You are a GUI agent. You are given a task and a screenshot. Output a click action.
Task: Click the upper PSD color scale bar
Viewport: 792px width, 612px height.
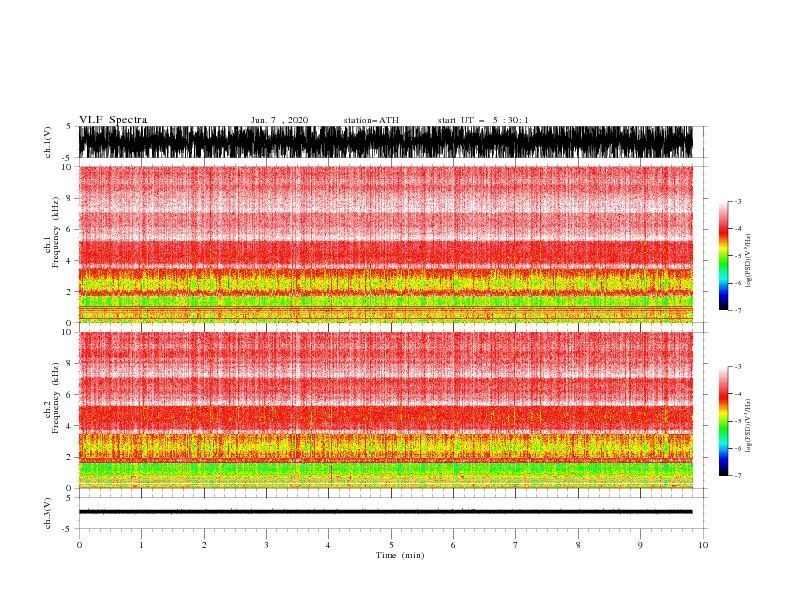(723, 256)
